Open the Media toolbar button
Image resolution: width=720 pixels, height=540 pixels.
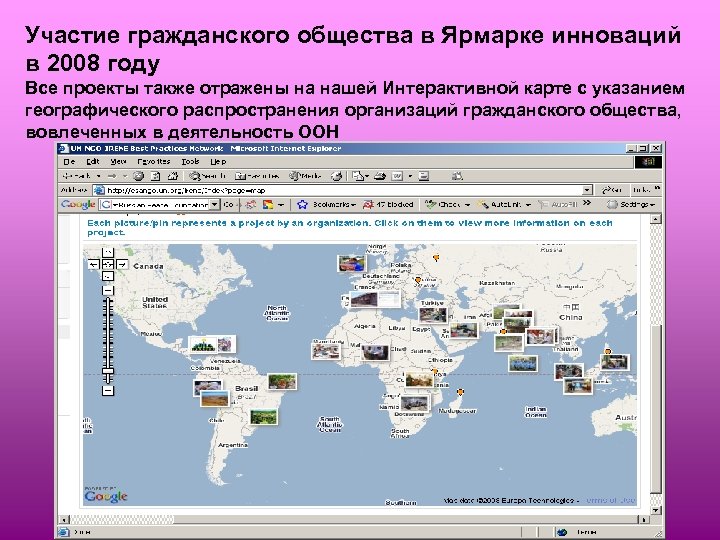click(305, 176)
